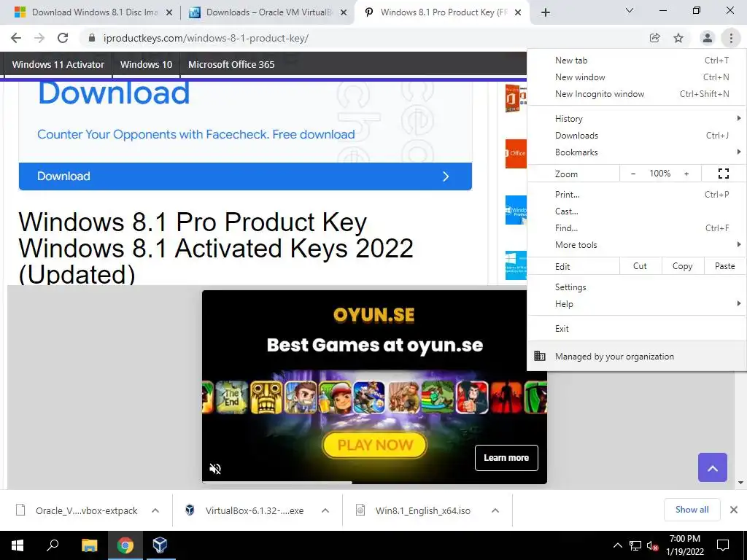Open the Chrome profile avatar menu
The height and width of the screenshot is (560, 747).
(x=708, y=38)
